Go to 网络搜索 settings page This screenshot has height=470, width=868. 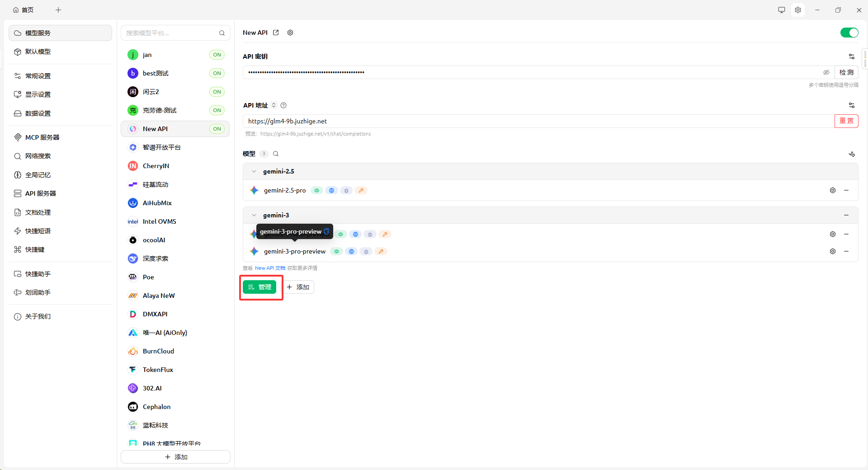tap(38, 156)
